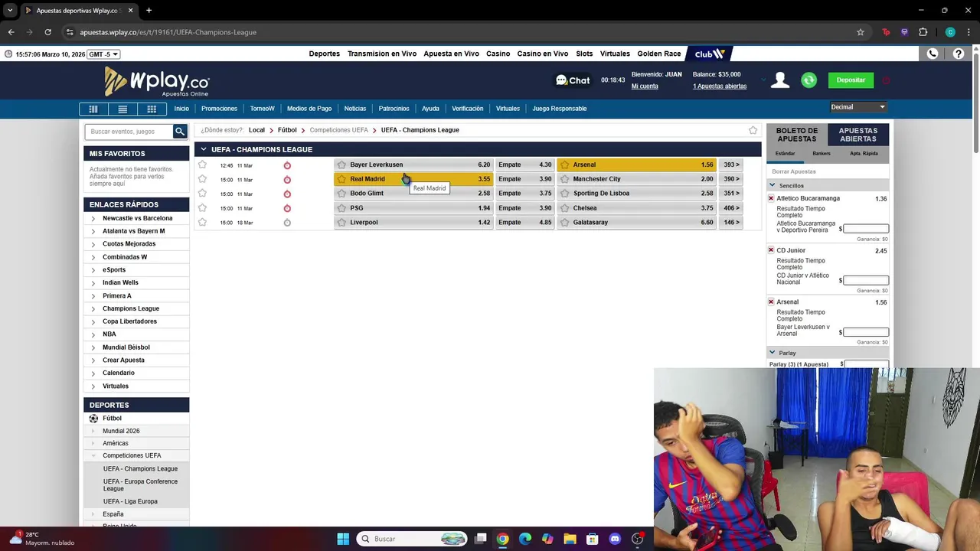The width and height of the screenshot is (980, 551).
Task: Click the Depositar button
Action: point(851,80)
